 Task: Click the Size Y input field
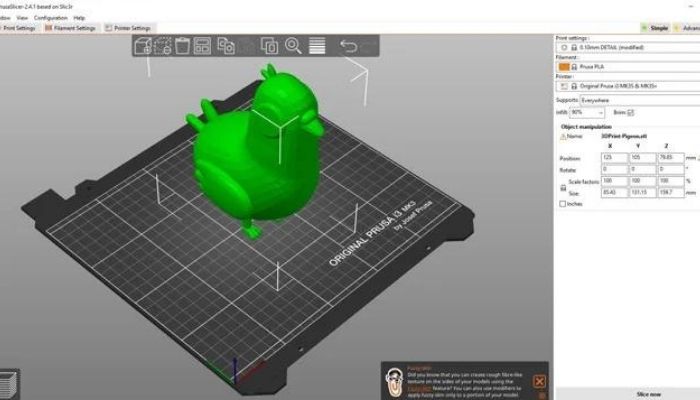[x=642, y=192]
